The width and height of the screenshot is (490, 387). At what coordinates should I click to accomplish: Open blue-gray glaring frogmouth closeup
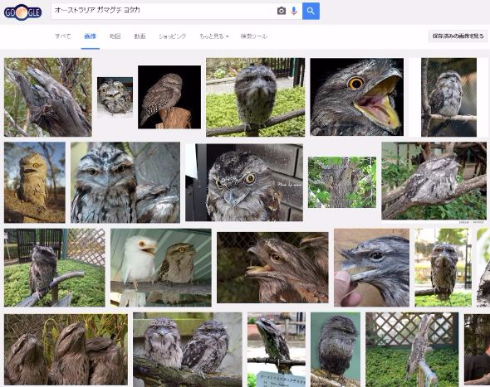pyautogui.click(x=125, y=183)
